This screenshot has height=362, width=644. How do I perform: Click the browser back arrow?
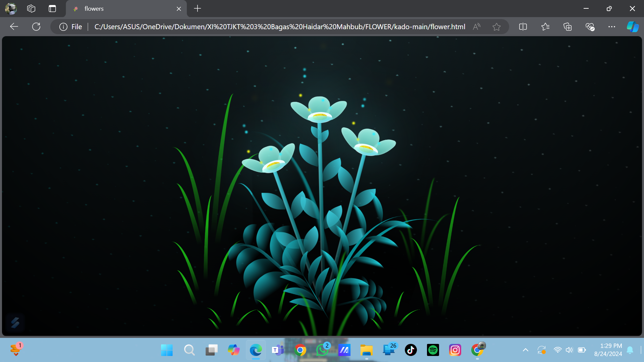click(14, 26)
